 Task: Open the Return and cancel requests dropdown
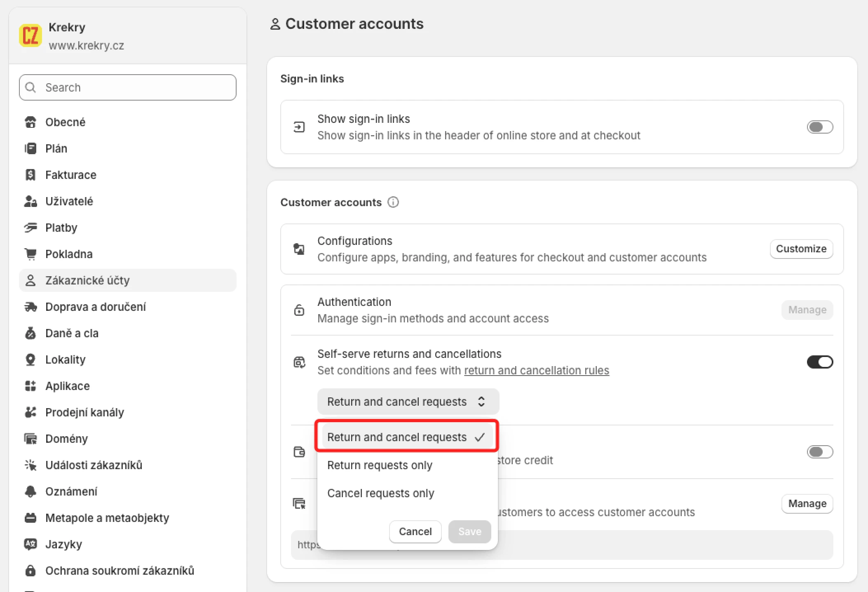click(x=408, y=402)
